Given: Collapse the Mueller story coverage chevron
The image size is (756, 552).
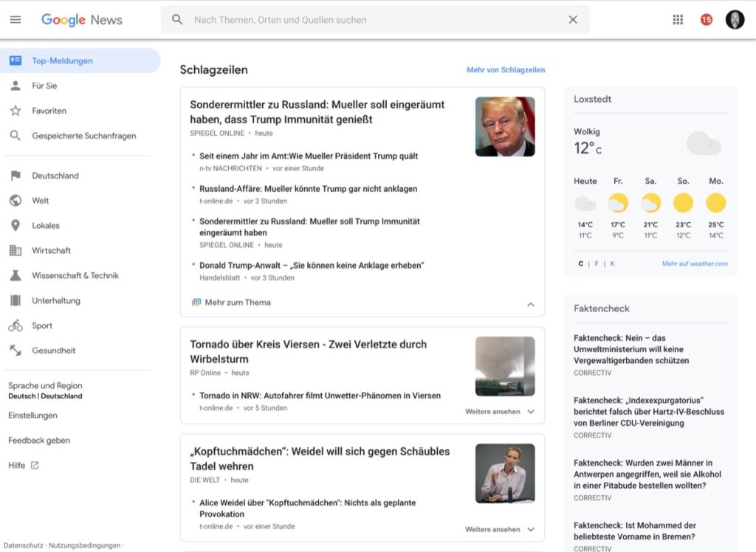Looking at the screenshot, I should [530, 304].
